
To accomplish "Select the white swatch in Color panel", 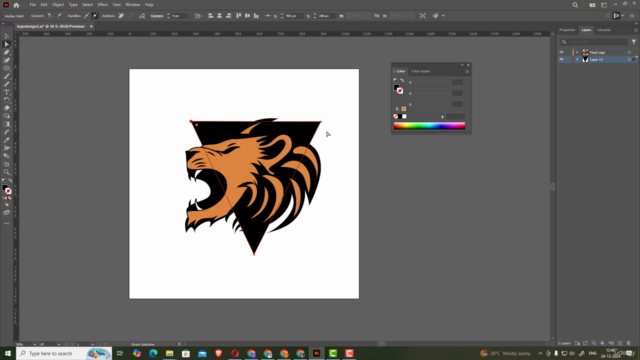I will pos(404,117).
